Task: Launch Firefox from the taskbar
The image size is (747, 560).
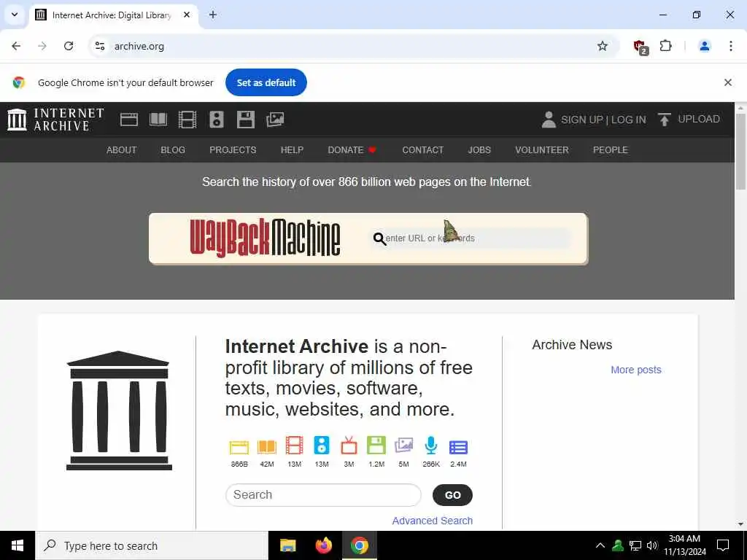Action: point(324,545)
